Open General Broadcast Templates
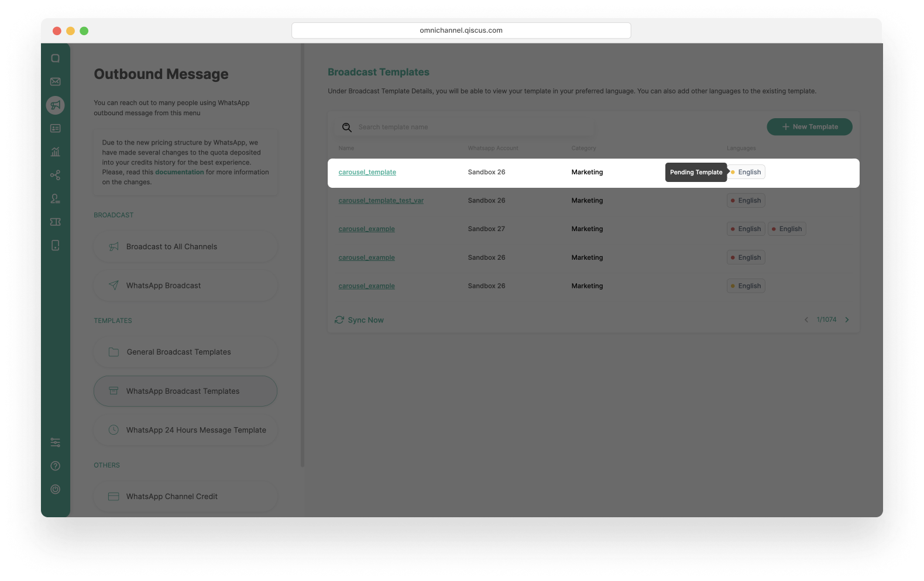This screenshot has width=924, height=581. point(186,352)
